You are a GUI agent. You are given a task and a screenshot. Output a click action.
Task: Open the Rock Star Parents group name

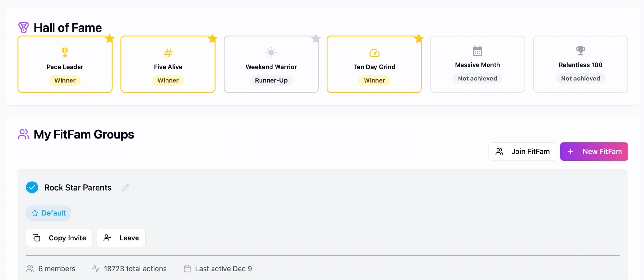pos(78,188)
